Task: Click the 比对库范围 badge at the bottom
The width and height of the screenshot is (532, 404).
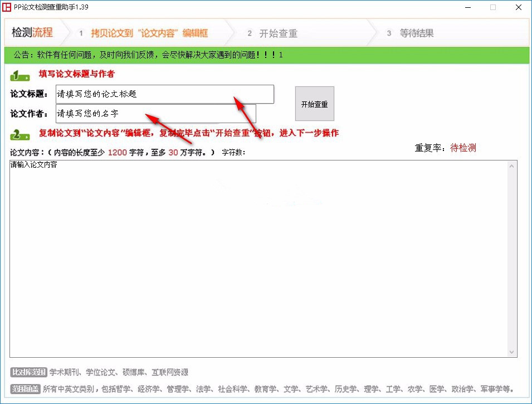Action: click(x=28, y=372)
